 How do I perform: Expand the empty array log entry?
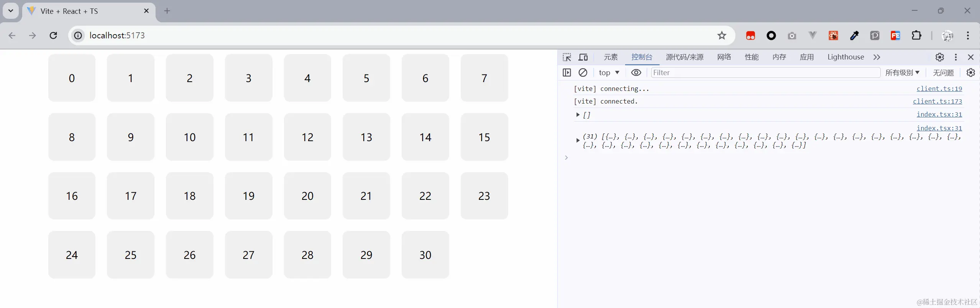pyautogui.click(x=578, y=115)
